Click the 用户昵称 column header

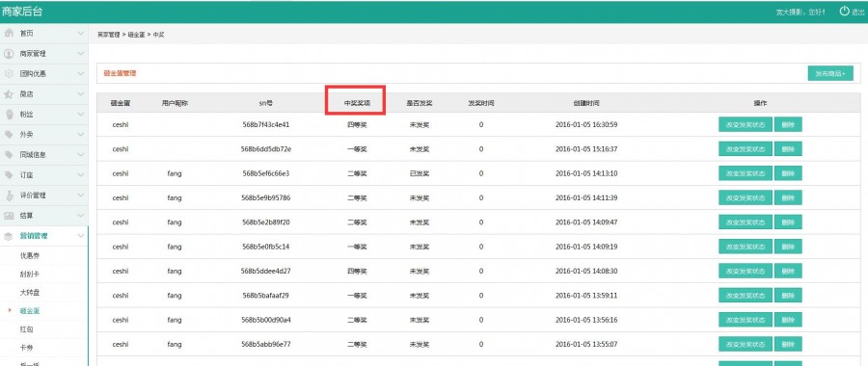point(175,103)
